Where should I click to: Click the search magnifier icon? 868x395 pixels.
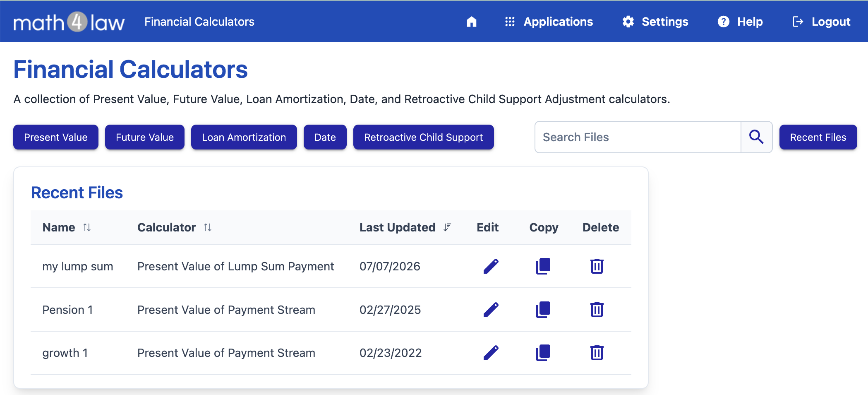[756, 137]
